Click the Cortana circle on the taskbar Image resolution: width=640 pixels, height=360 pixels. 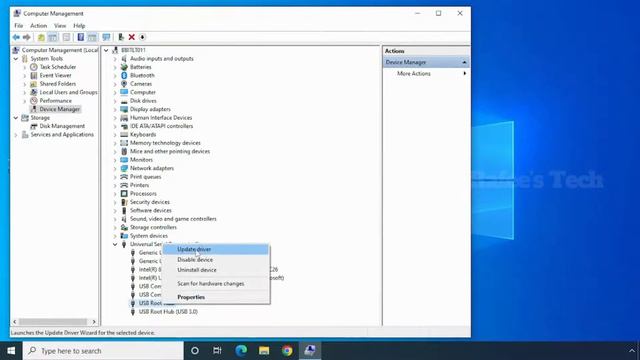pos(195,351)
